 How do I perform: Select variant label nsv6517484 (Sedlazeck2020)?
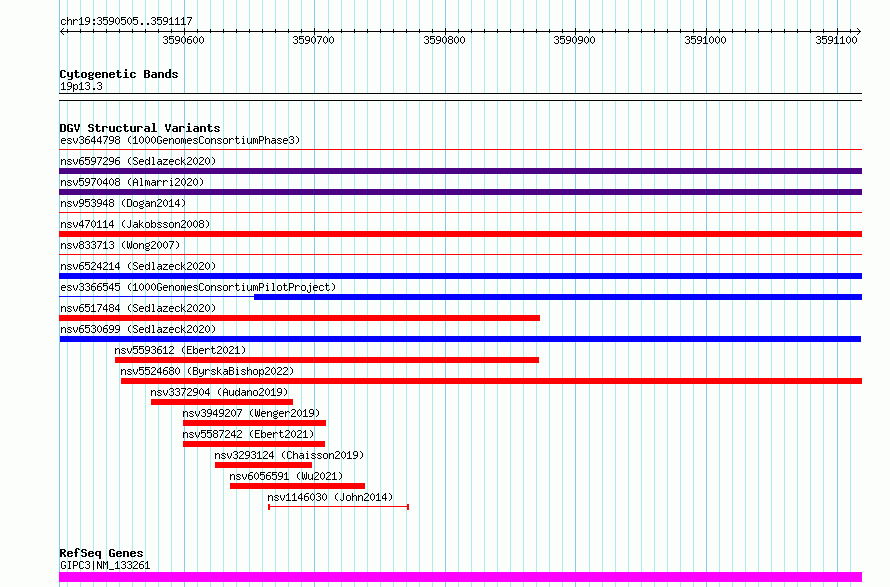coord(138,308)
